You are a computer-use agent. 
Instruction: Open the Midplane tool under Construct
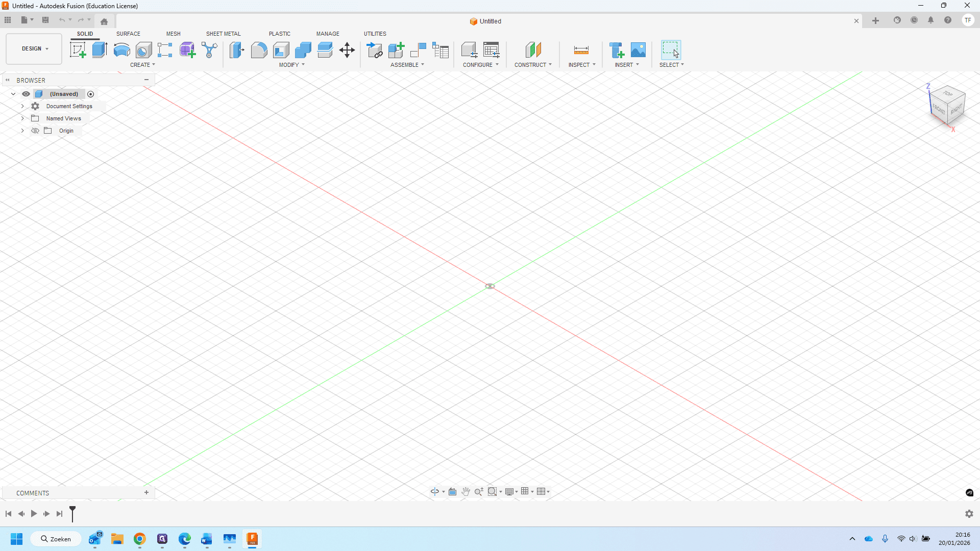coord(533,50)
